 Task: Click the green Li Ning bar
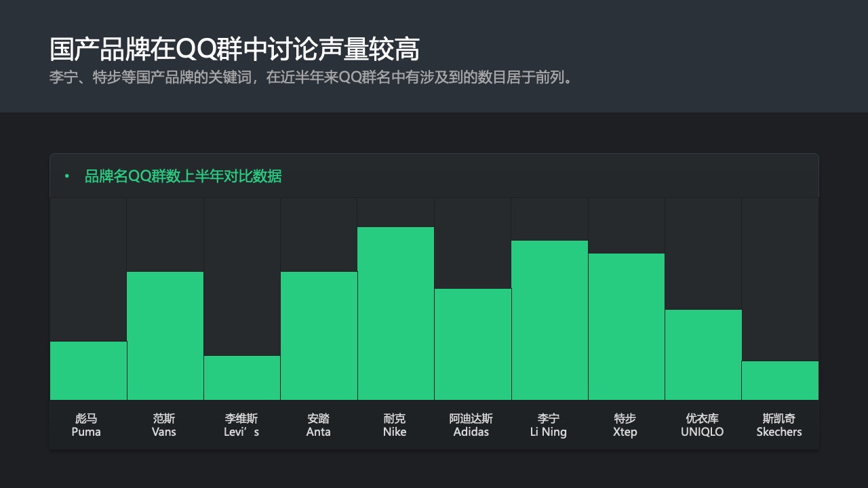click(550, 321)
